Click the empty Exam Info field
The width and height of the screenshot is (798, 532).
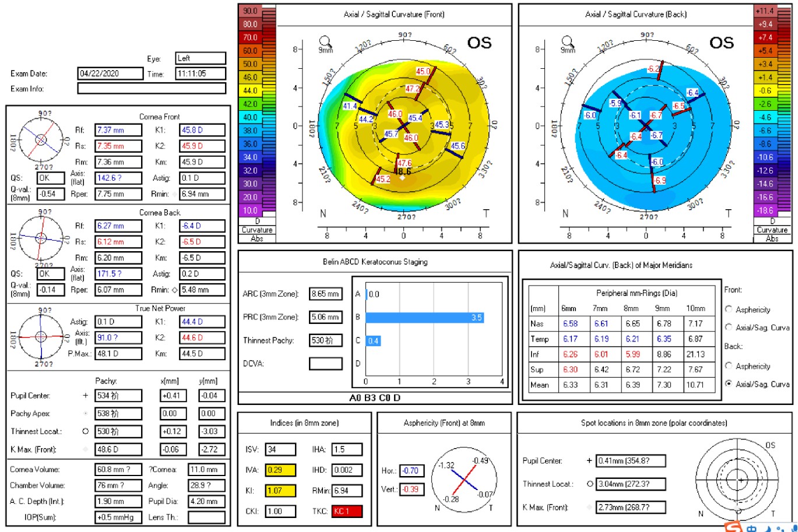(152, 89)
